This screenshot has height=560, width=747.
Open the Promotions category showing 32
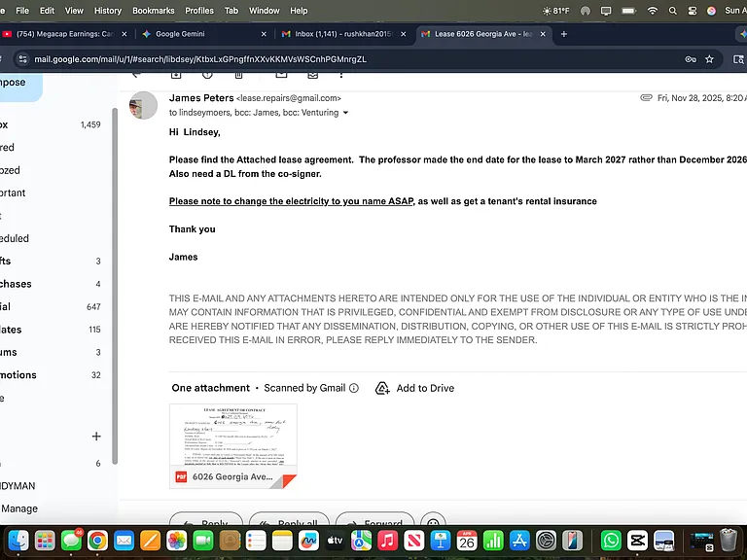(x=52, y=375)
